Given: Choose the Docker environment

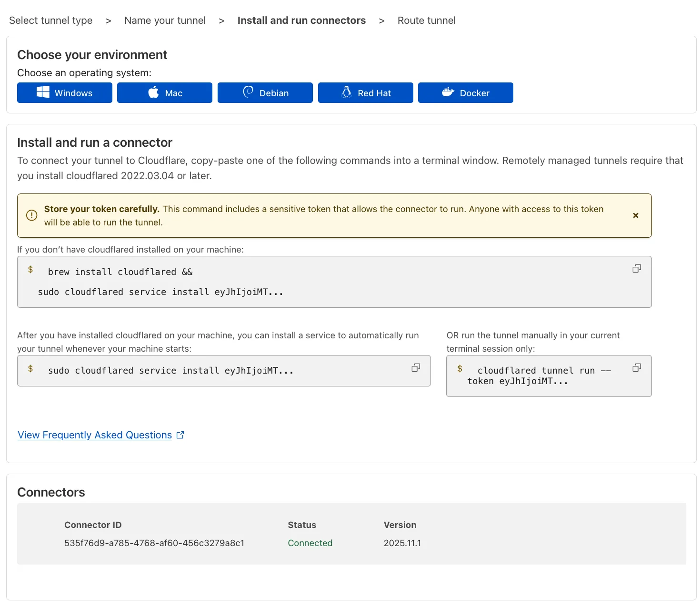Looking at the screenshot, I should click(x=465, y=92).
